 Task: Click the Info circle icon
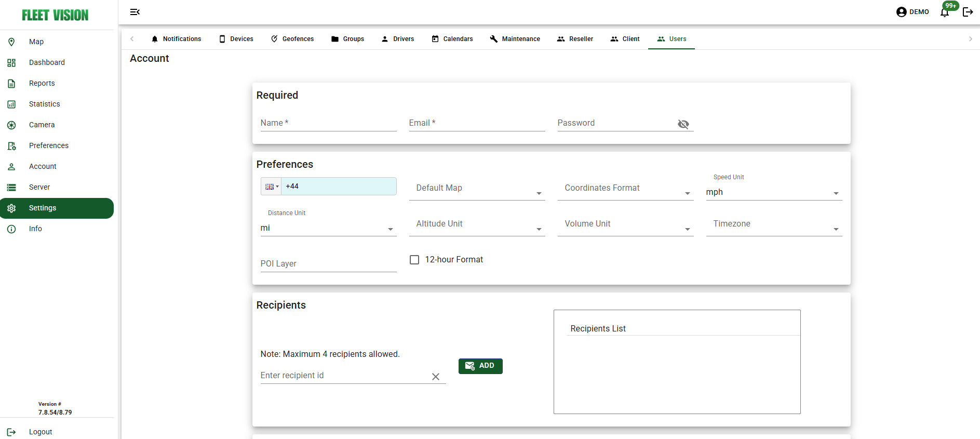pyautogui.click(x=11, y=229)
